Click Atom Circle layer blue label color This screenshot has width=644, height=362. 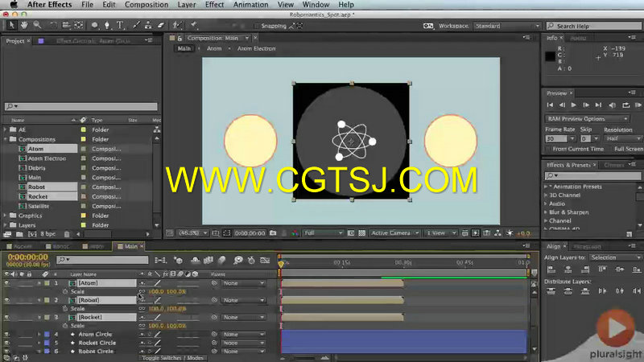point(47,335)
